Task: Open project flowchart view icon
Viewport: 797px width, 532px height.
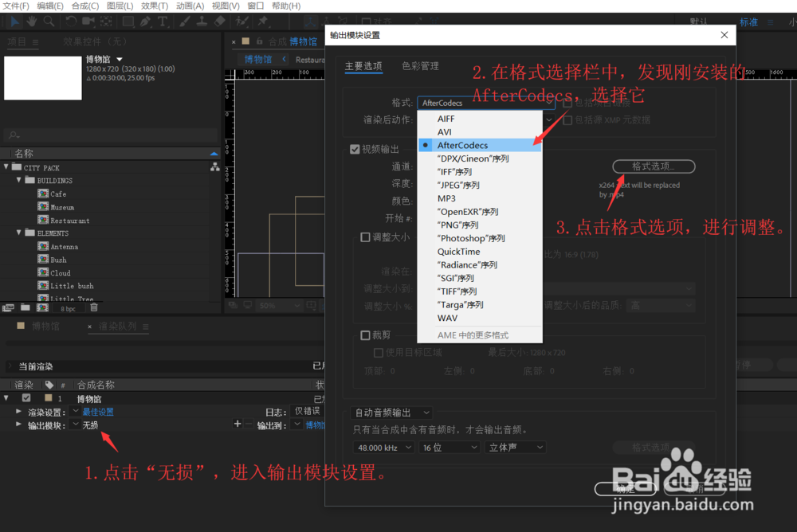Action: 215,166
